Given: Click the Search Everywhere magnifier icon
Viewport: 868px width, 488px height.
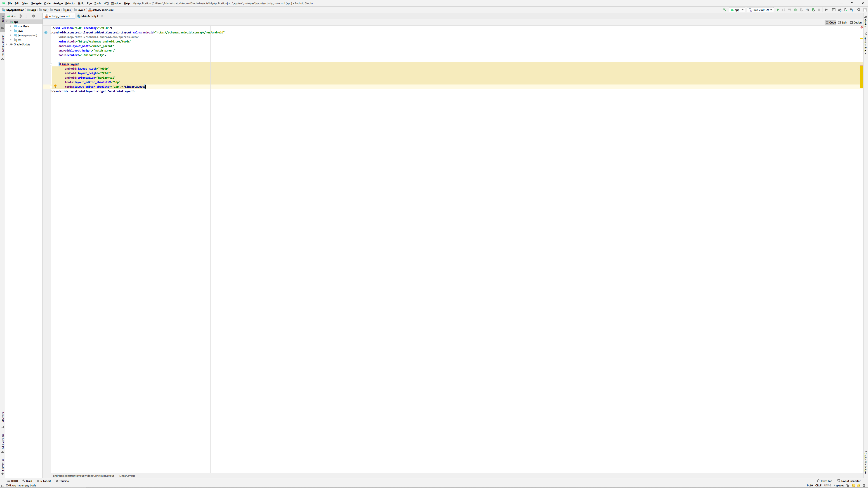Looking at the screenshot, I should point(859,10).
